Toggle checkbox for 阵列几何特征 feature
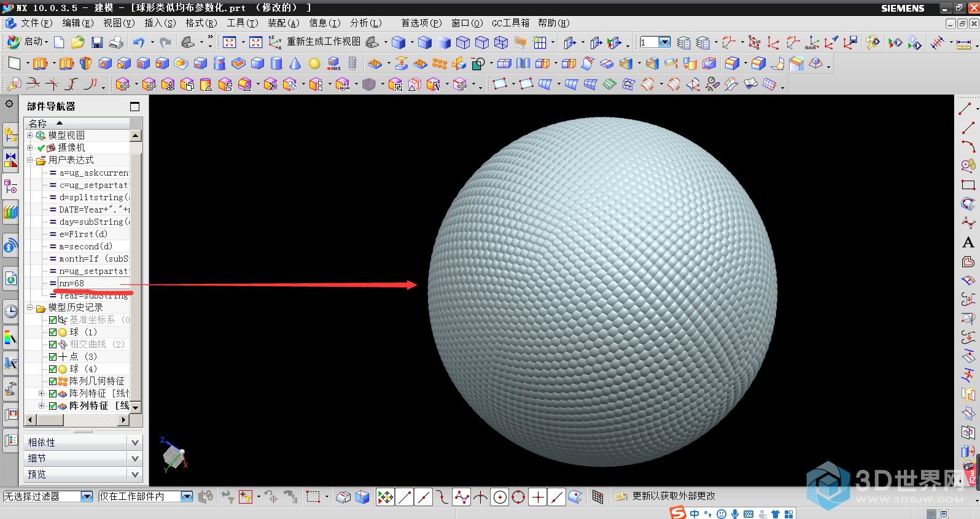 coord(53,381)
